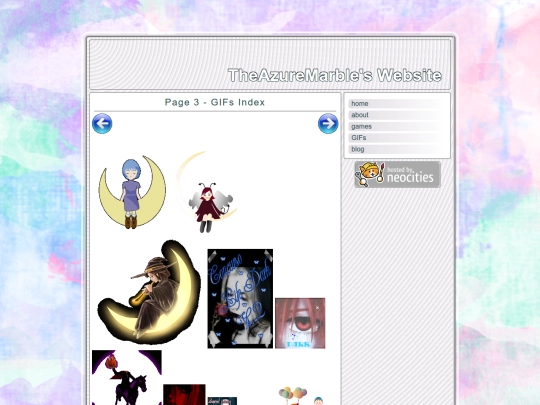Open the red-haired eye close-up GIF
The image size is (540, 405).
[300, 323]
